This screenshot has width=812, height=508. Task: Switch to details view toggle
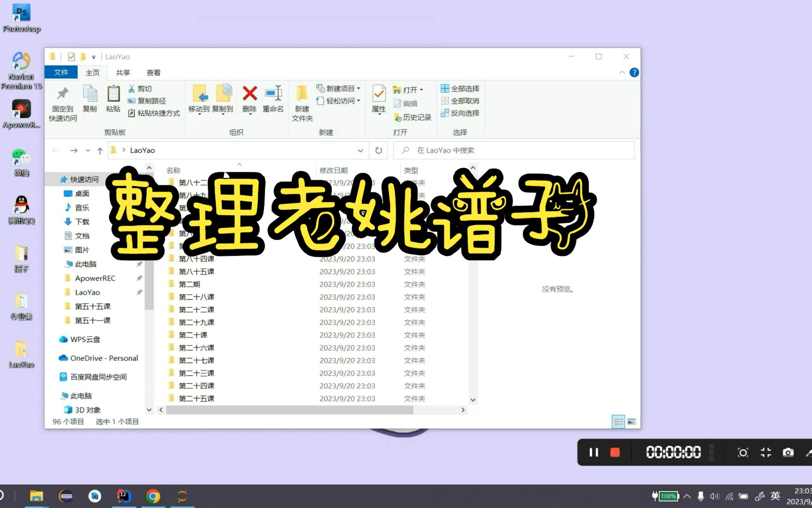[618, 422]
